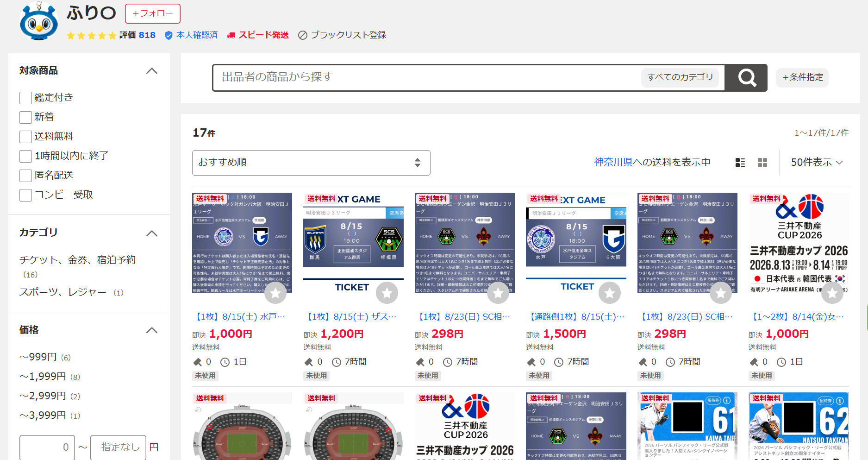The image size is (868, 460).
Task: Check the 鑑定付き filter checkbox
Action: click(25, 98)
